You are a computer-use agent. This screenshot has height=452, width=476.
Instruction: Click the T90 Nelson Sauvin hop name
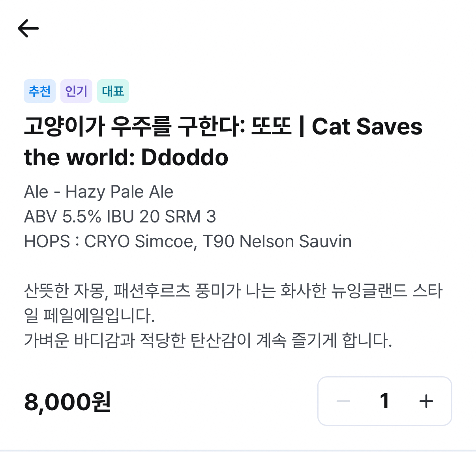(277, 241)
